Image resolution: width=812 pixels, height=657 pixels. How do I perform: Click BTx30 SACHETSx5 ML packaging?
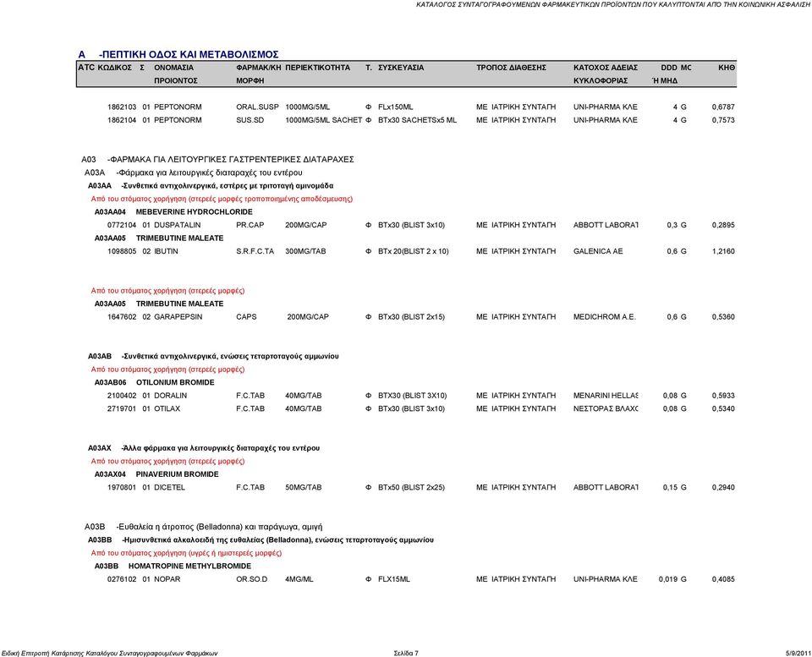point(417,120)
